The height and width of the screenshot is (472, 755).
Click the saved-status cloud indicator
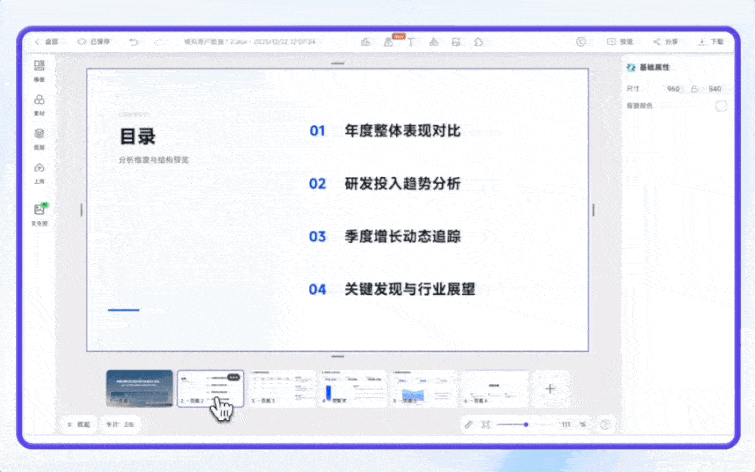94,42
